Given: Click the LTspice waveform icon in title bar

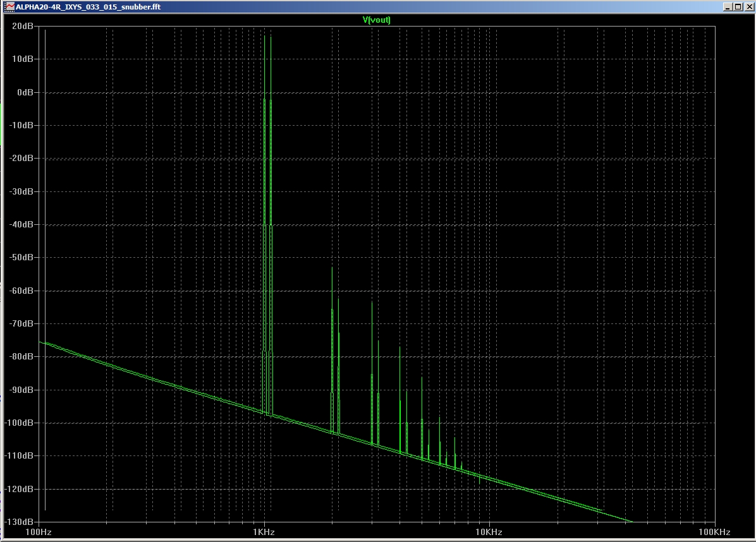Looking at the screenshot, I should point(9,7).
